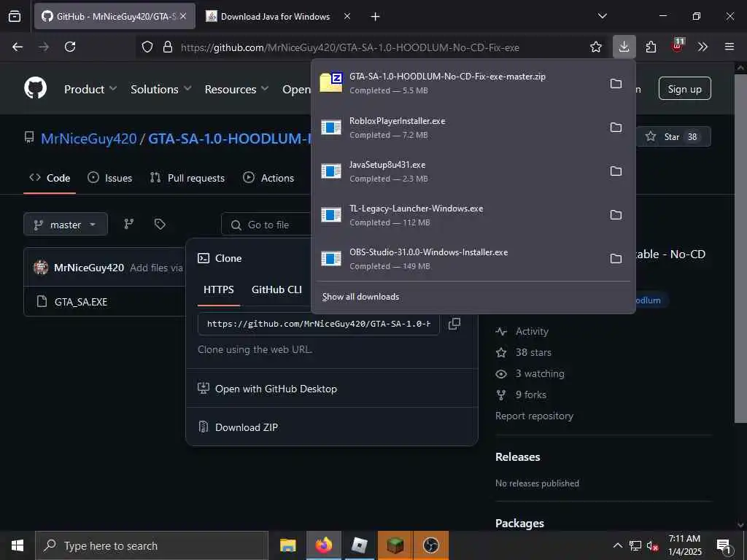The width and height of the screenshot is (747, 560).
Task: Click the Firefox back arrow
Action: (x=18, y=47)
